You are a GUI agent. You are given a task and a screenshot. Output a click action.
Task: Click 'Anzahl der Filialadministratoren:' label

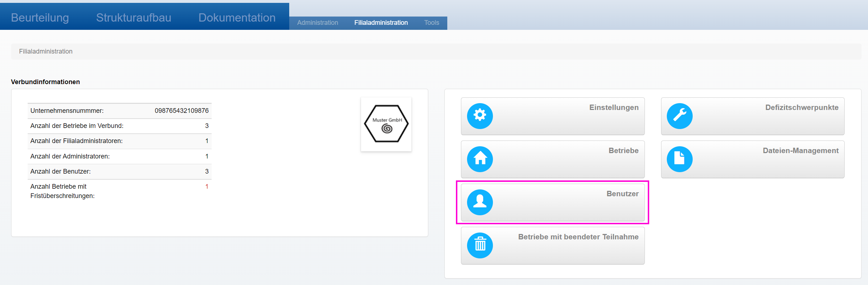[77, 141]
